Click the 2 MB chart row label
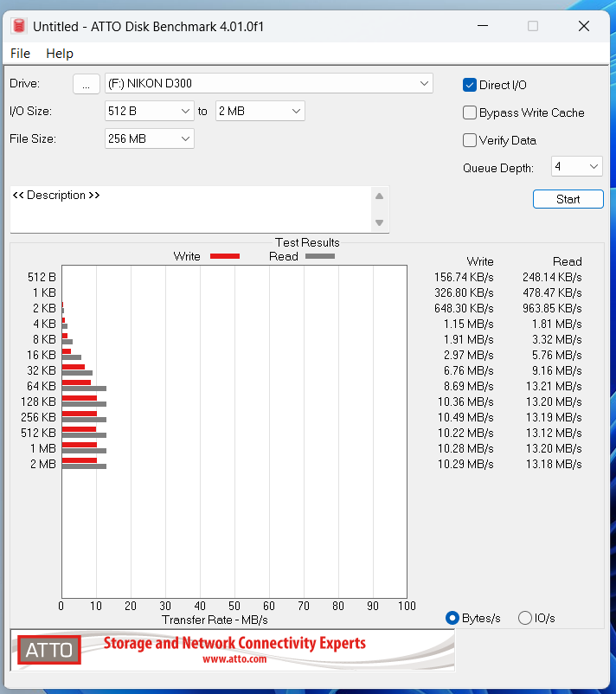This screenshot has width=616, height=694. tap(43, 465)
